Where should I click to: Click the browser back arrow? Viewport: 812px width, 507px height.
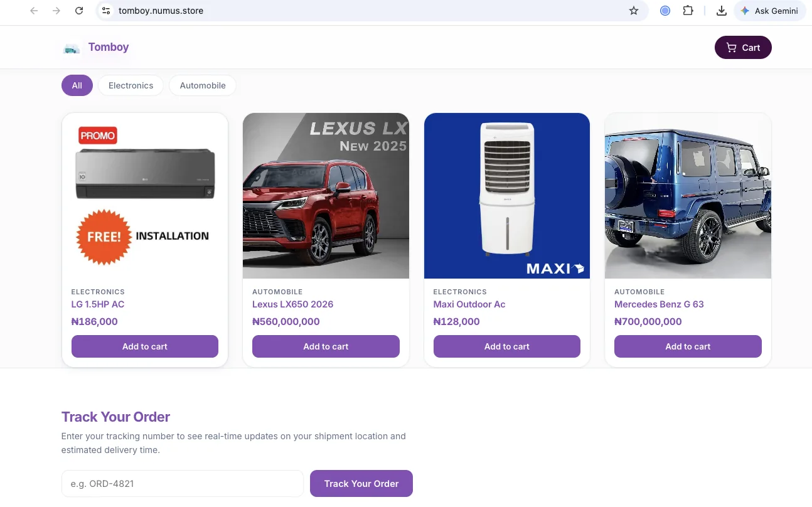point(34,11)
